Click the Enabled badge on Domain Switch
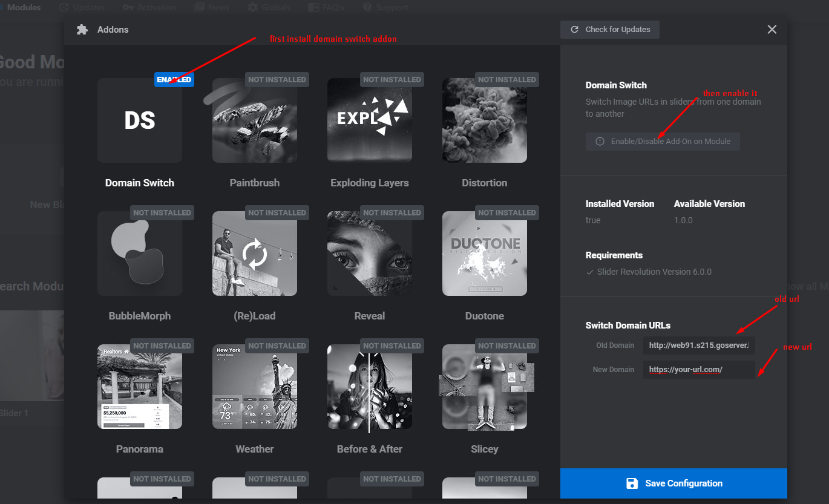 (x=174, y=79)
